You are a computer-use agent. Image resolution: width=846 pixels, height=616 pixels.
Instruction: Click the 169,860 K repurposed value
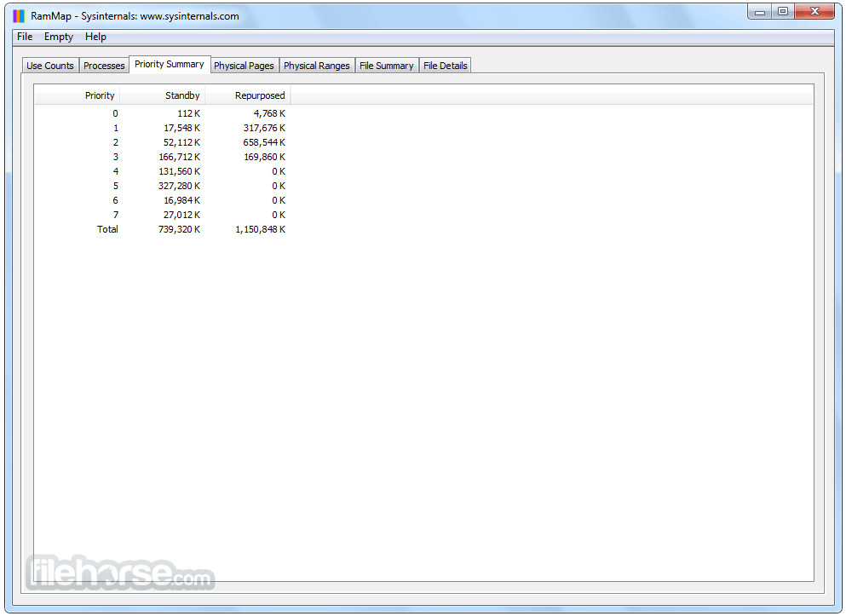264,157
